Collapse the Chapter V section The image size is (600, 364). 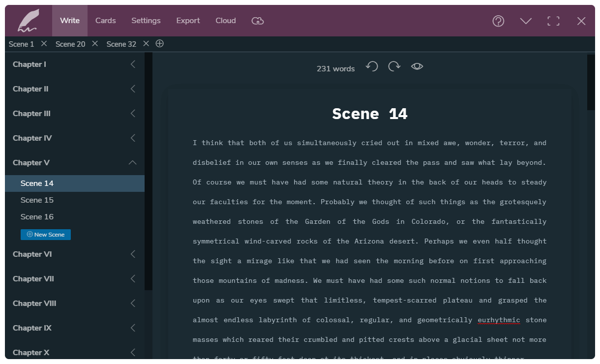pos(133,163)
